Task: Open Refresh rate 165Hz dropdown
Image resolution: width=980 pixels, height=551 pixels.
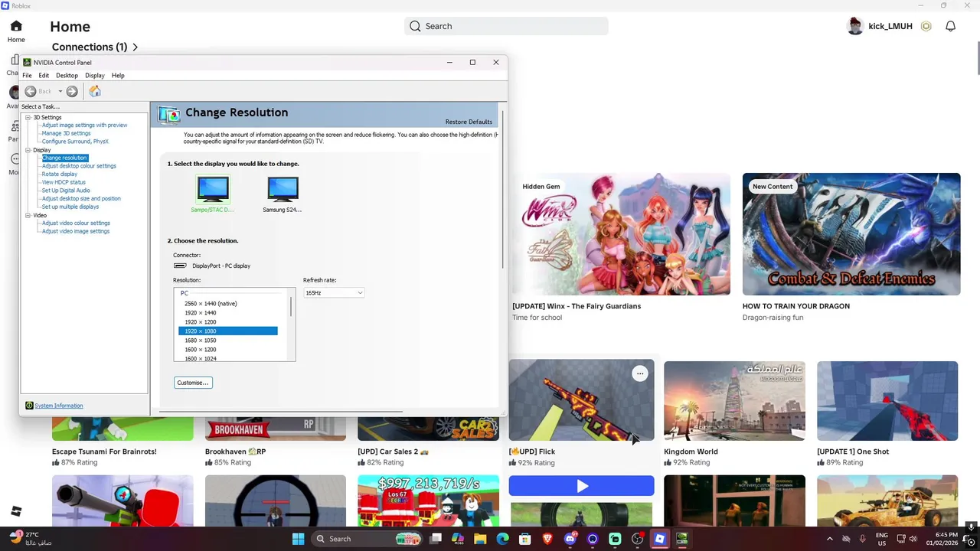Action: [x=334, y=293]
